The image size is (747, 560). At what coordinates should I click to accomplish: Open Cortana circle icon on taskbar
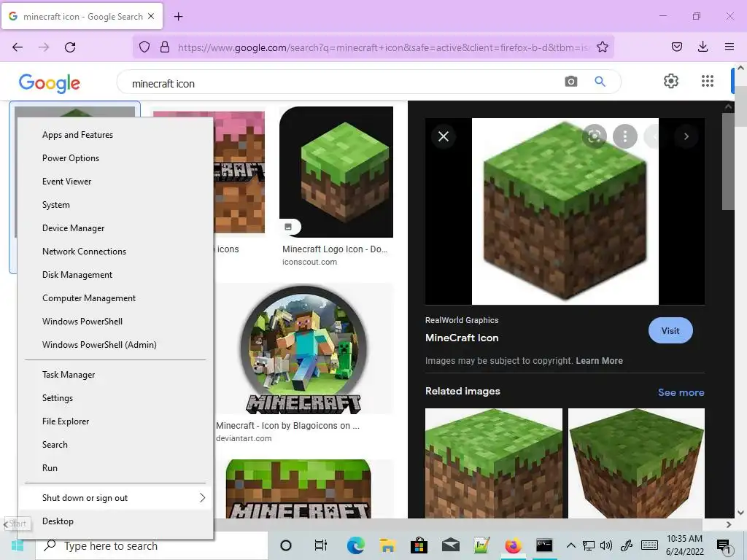(x=286, y=545)
